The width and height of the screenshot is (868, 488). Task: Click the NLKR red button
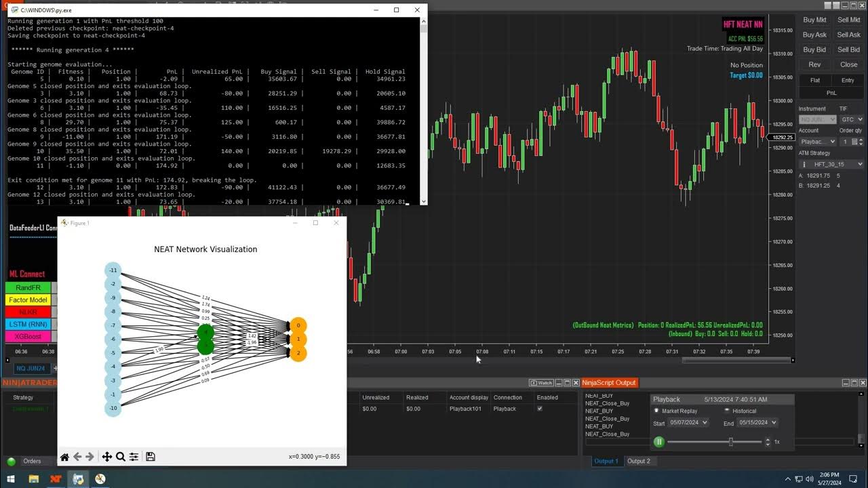tap(28, 312)
